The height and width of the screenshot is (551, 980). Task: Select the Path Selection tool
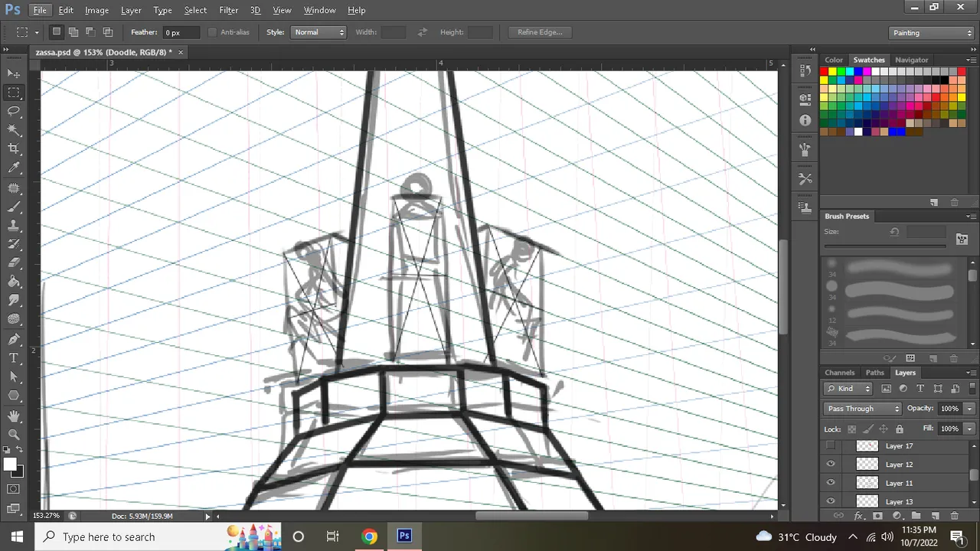(x=14, y=377)
